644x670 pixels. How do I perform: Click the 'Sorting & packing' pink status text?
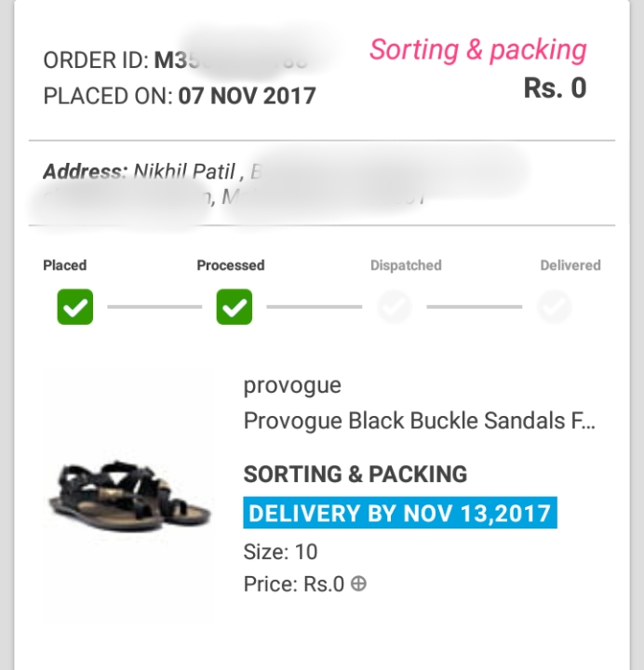pyautogui.click(x=477, y=50)
